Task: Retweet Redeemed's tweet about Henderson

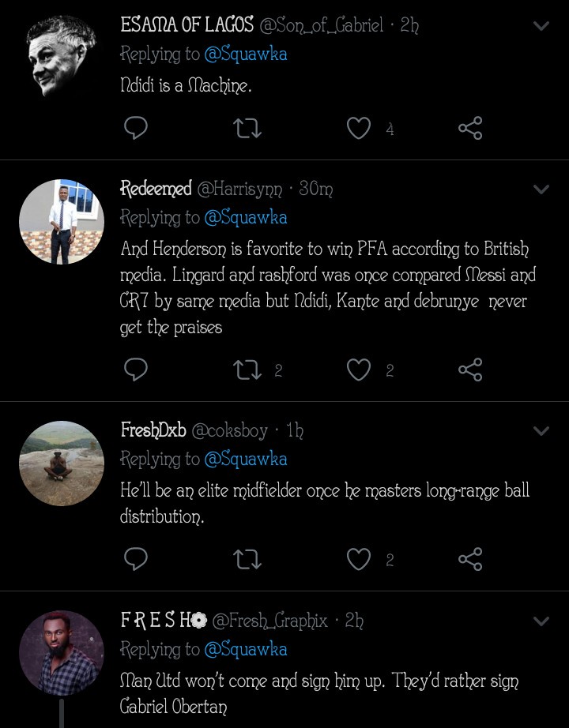Action: (x=247, y=370)
